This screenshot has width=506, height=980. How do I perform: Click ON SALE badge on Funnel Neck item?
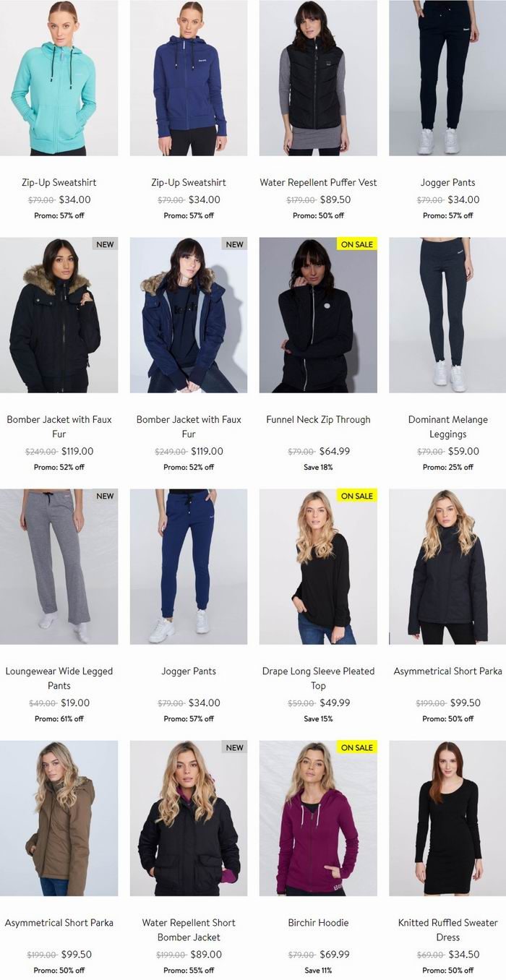357,244
